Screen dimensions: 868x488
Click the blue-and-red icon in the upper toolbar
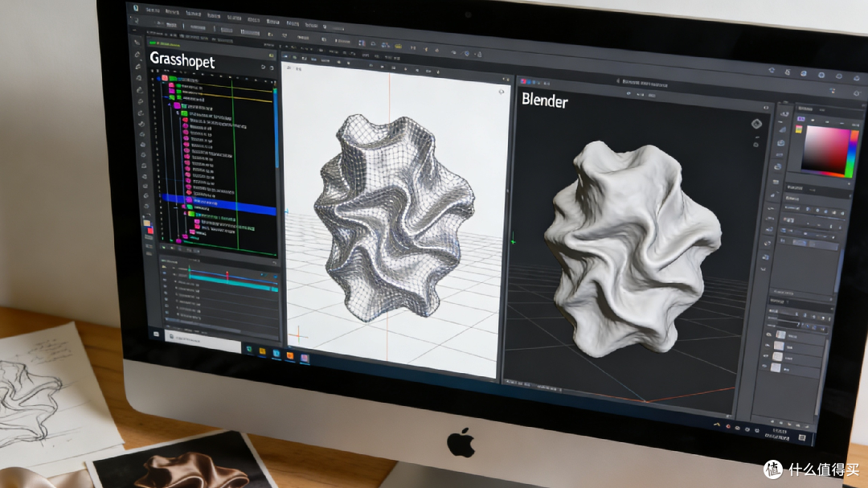pyautogui.click(x=362, y=43)
